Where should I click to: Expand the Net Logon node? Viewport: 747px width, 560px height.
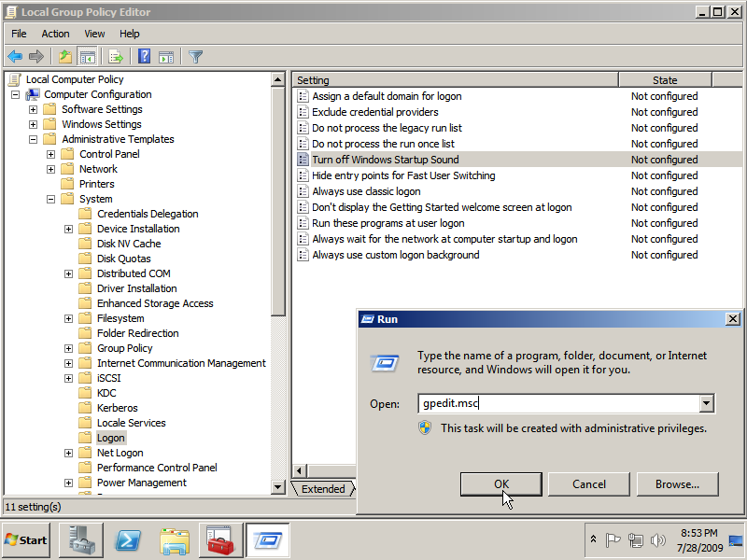(x=68, y=454)
